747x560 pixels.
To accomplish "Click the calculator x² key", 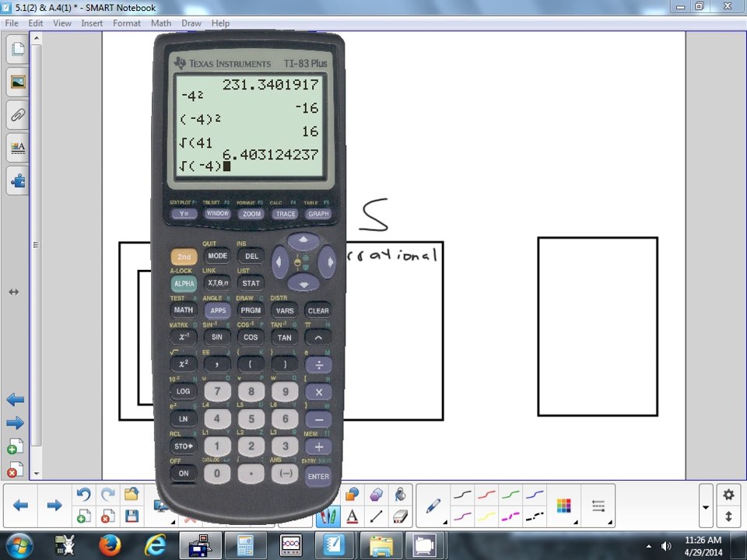I will 184,364.
